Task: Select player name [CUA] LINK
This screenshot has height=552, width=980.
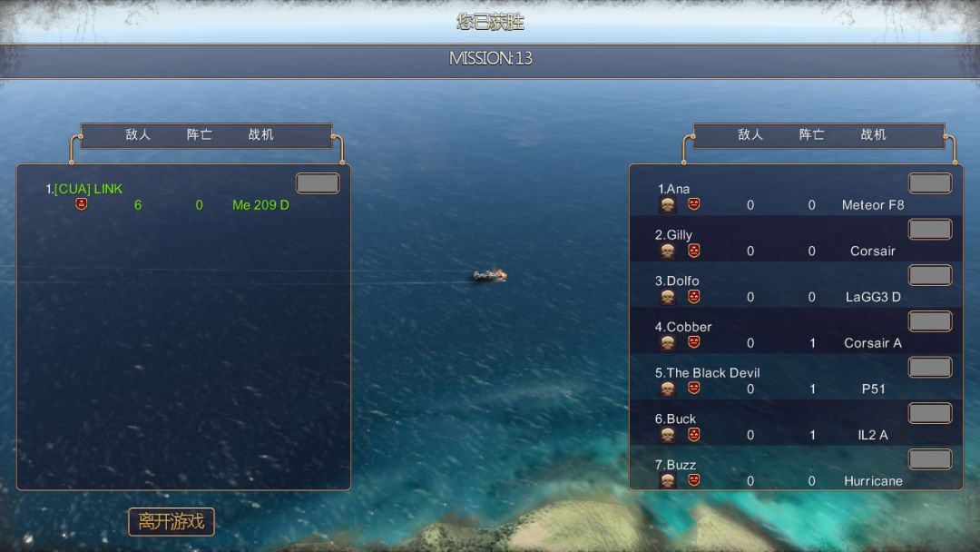Action: pyautogui.click(x=88, y=189)
